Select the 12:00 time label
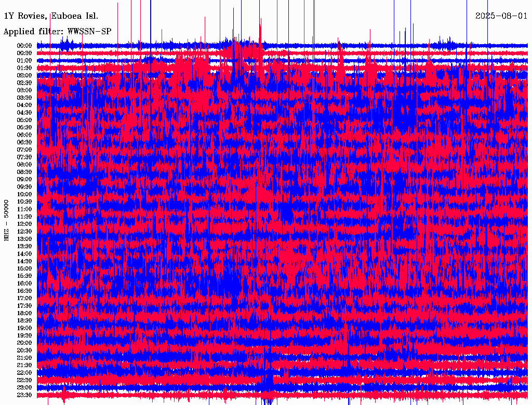Image resolution: width=532 pixels, height=405 pixels. (x=24, y=224)
